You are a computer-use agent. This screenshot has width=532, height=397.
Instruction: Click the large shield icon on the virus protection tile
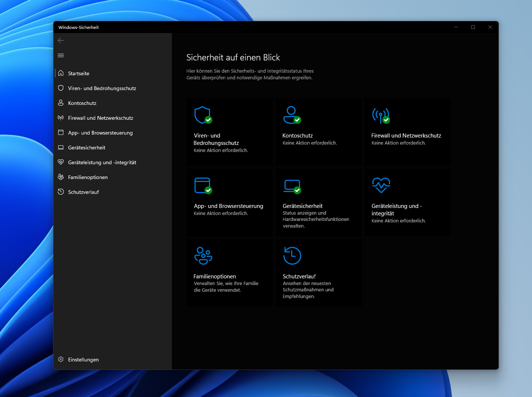(203, 115)
